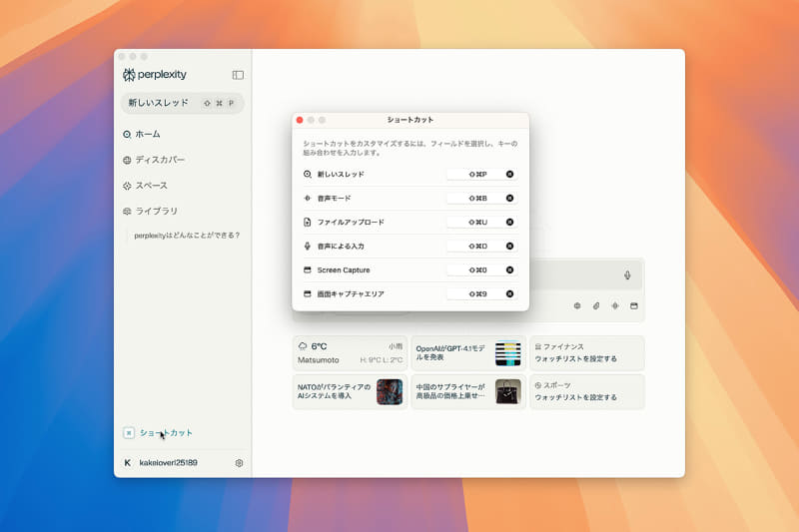The width and height of the screenshot is (799, 532).
Task: Click the voice mode waveform icon under search
Action: [615, 306]
